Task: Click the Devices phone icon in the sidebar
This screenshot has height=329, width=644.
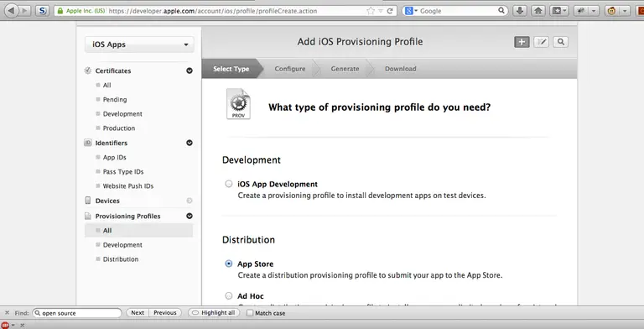Action: point(87,201)
